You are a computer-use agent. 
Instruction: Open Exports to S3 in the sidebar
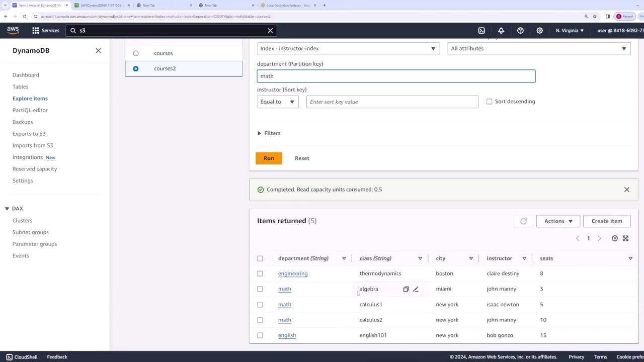click(29, 134)
